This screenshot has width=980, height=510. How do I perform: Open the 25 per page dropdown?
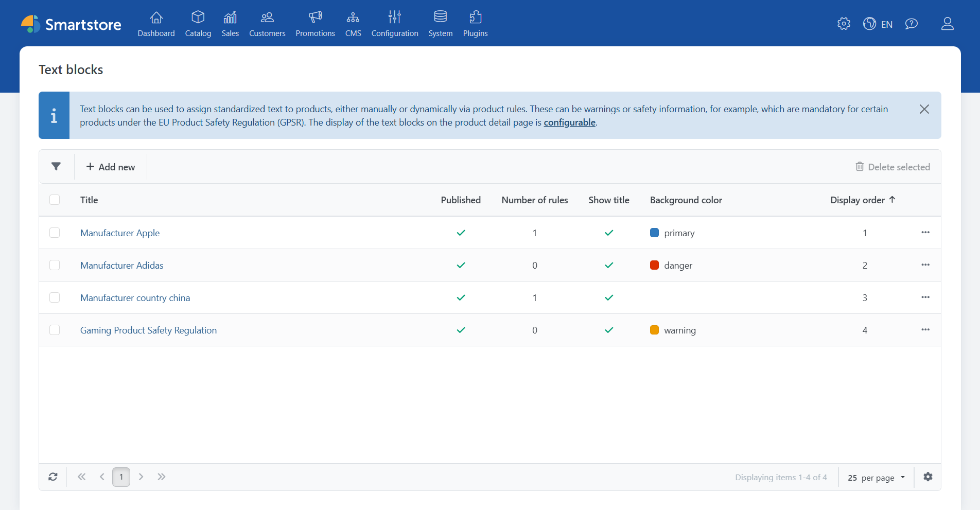875,477
